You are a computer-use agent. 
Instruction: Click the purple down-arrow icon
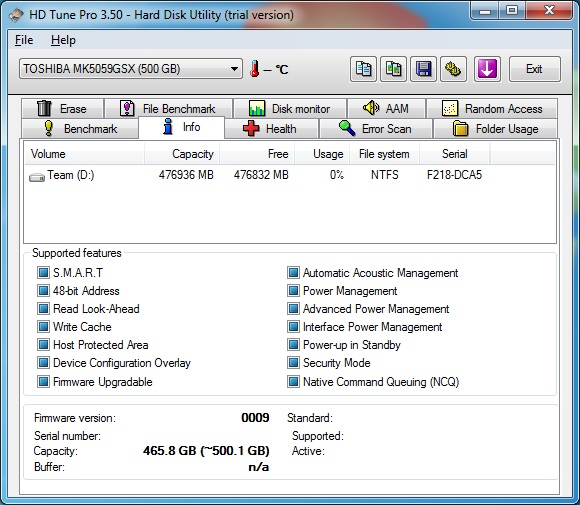(487, 69)
